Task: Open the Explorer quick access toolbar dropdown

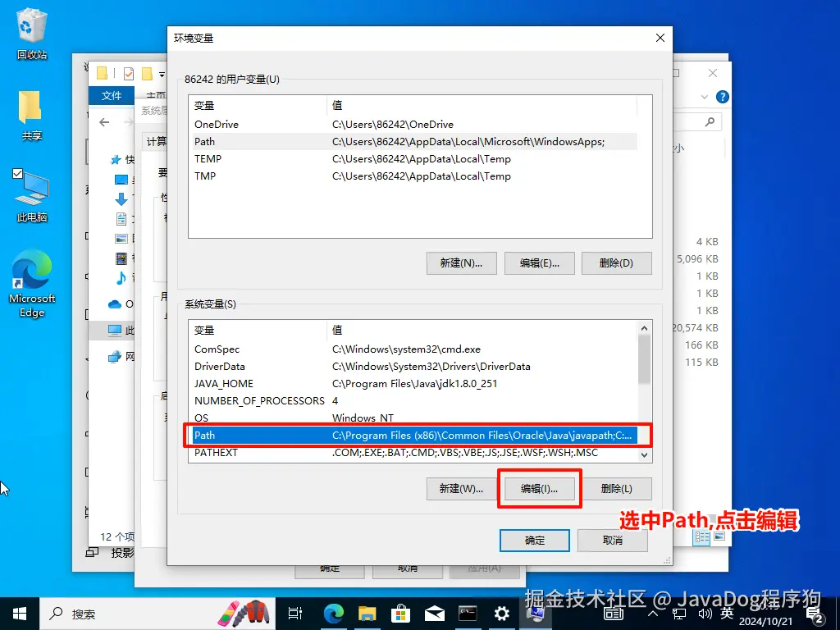Action: 162,75
